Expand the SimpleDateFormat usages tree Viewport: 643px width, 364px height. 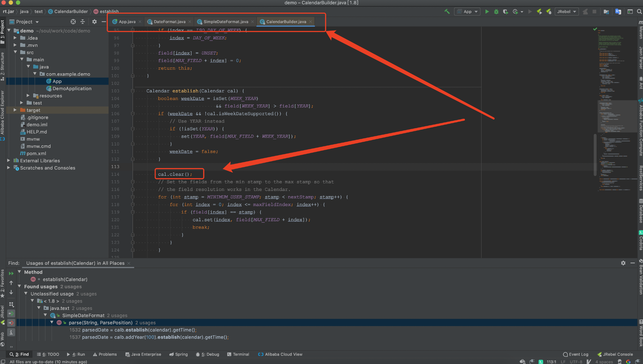44,315
